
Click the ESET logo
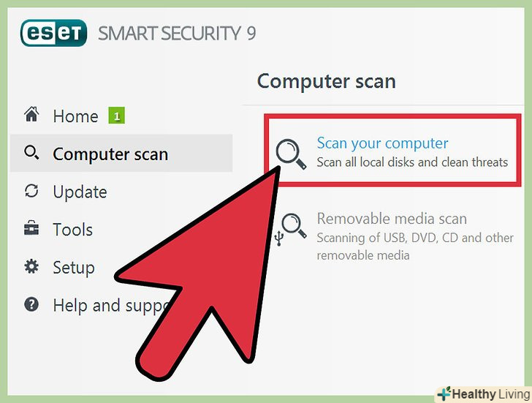(x=53, y=33)
